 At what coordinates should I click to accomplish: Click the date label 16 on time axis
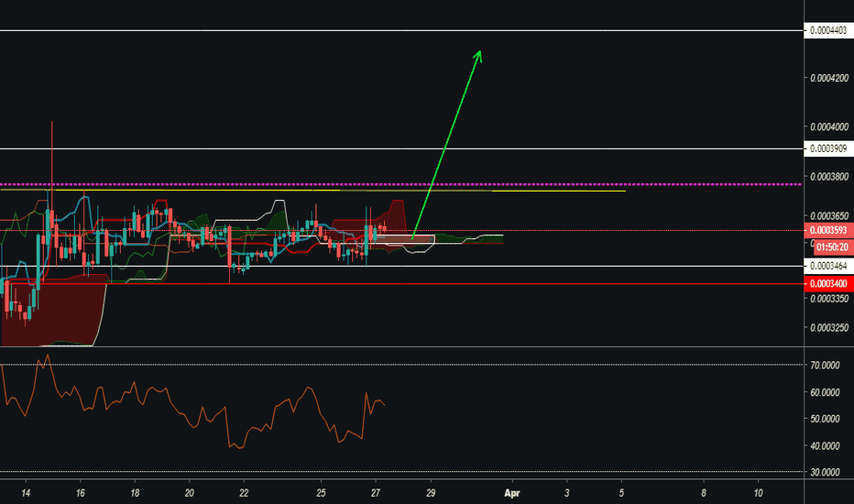coord(80,493)
